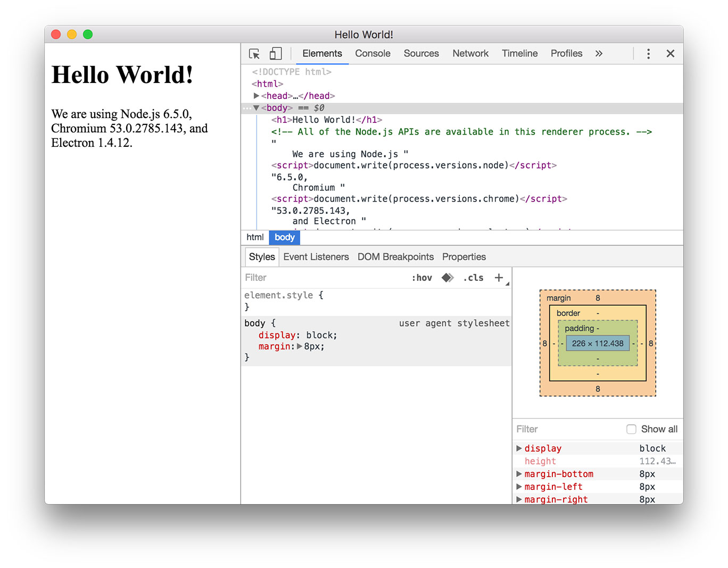Expand the computed margin-right property

519,499
